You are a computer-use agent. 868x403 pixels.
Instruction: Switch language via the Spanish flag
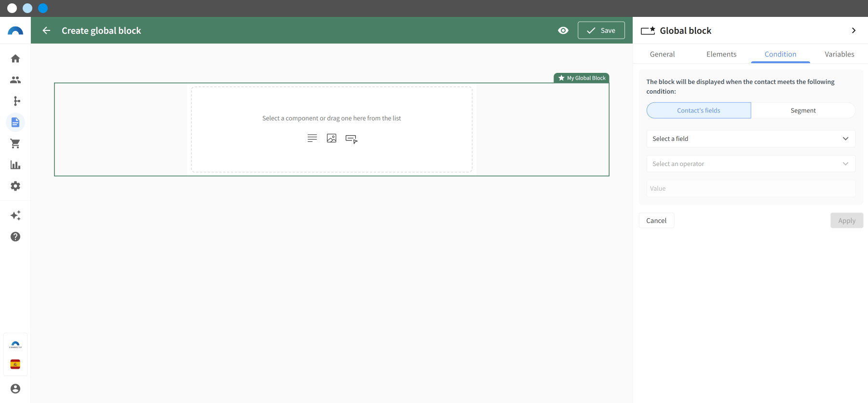point(15,364)
